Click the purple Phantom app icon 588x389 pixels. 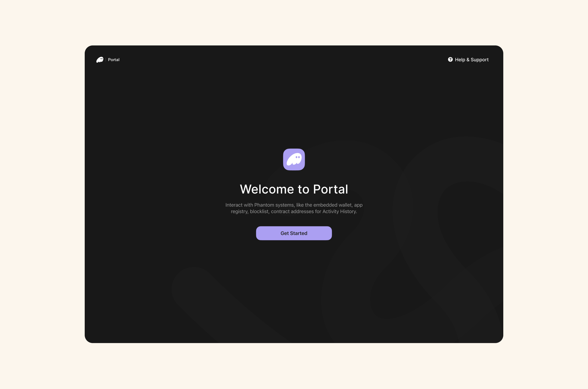click(x=294, y=160)
